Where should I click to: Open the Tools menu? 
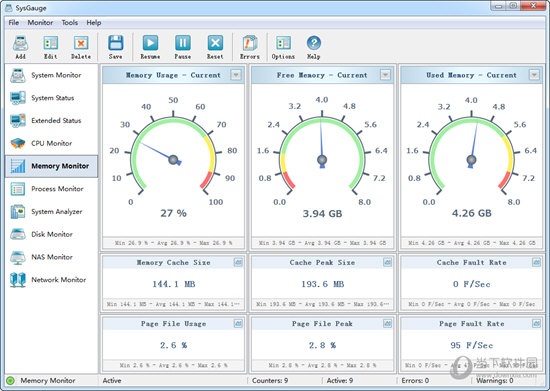(69, 22)
